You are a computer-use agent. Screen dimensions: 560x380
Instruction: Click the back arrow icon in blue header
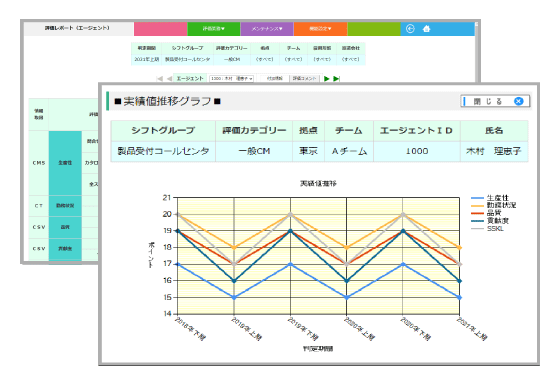coord(410,29)
